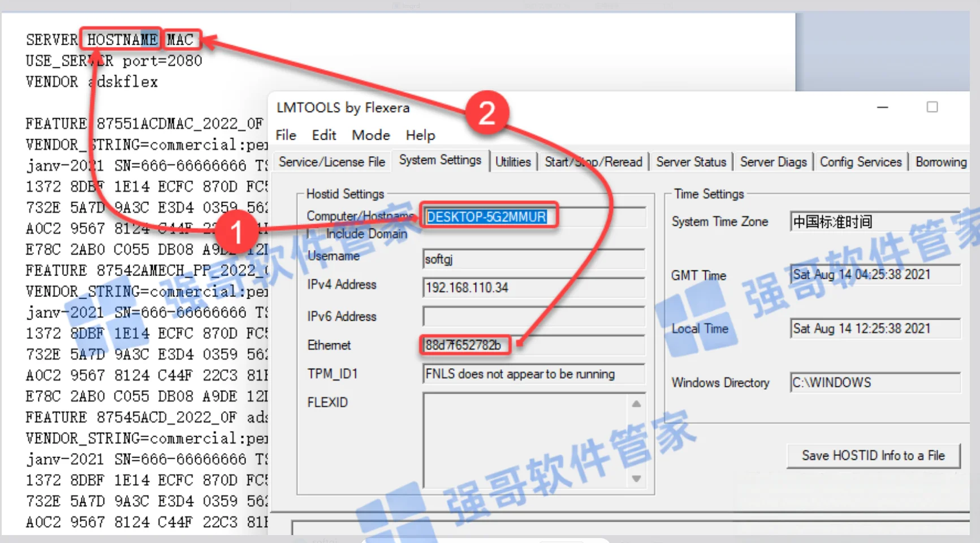Click the Username field showing softgj
This screenshot has width=980, height=543.
point(534,259)
